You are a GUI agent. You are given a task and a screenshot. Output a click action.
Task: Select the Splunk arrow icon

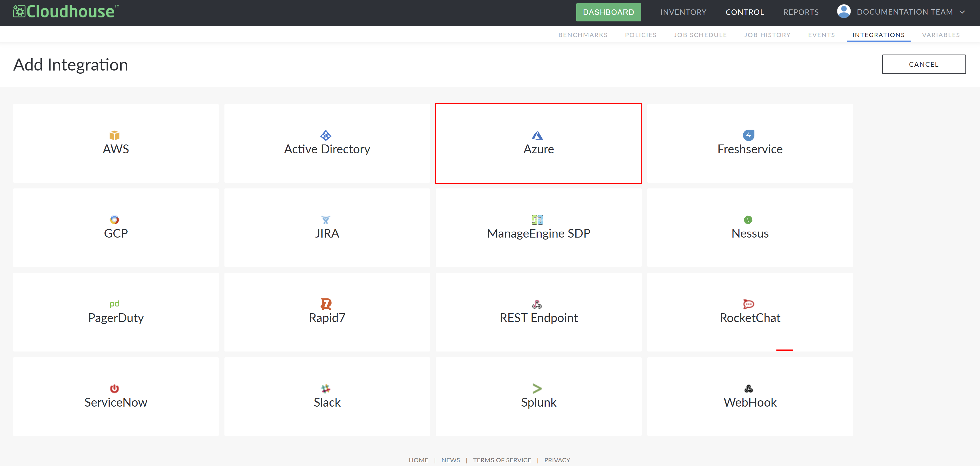(537, 388)
